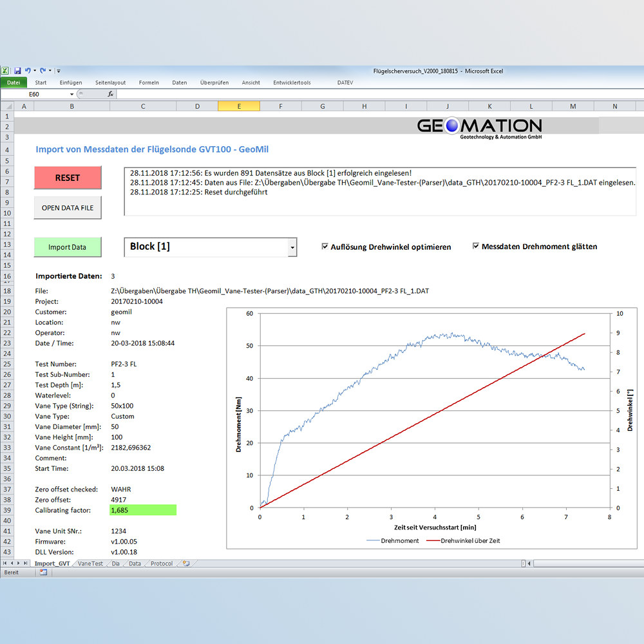Click the Name Box showing E60
This screenshot has width=644, height=644.
pos(35,95)
